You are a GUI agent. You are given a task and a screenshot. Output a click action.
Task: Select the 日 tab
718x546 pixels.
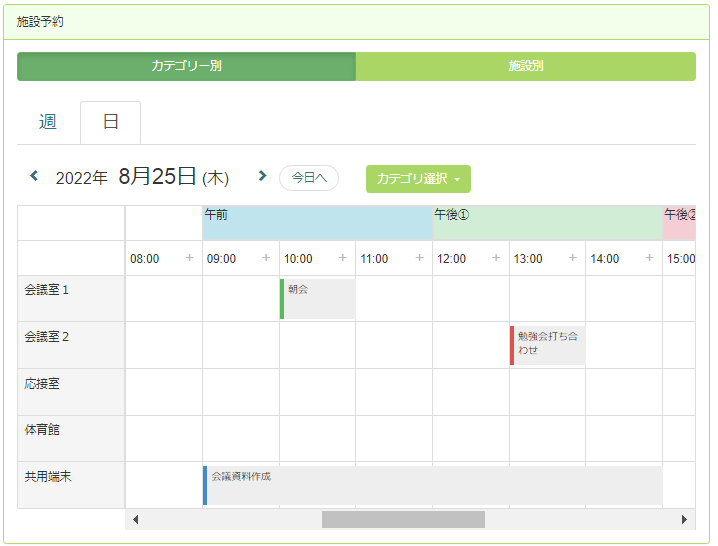[x=111, y=122]
